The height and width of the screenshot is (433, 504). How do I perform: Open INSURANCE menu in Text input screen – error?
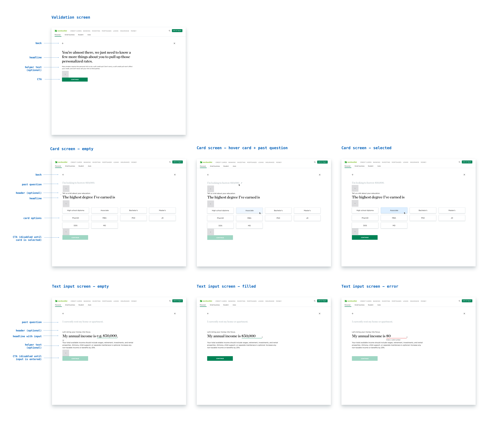click(x=414, y=301)
